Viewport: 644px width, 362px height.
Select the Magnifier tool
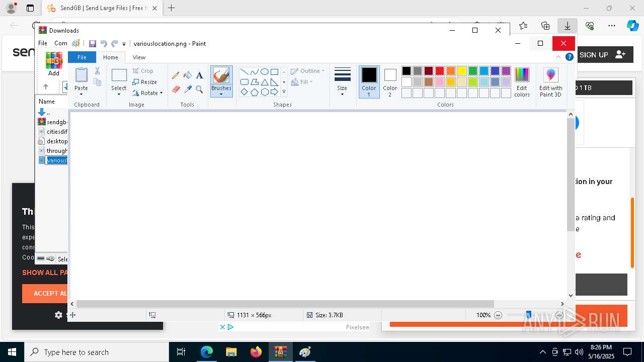(199, 89)
